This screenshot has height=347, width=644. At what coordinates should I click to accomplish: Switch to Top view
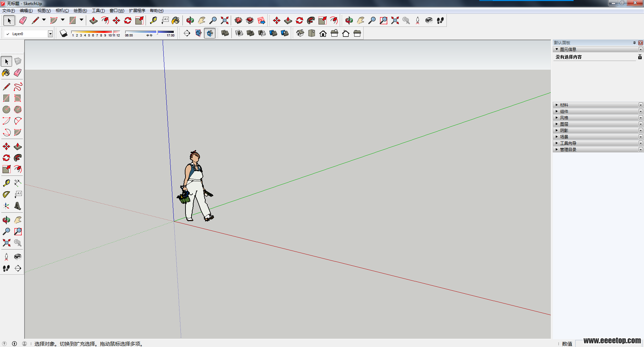[312, 33]
